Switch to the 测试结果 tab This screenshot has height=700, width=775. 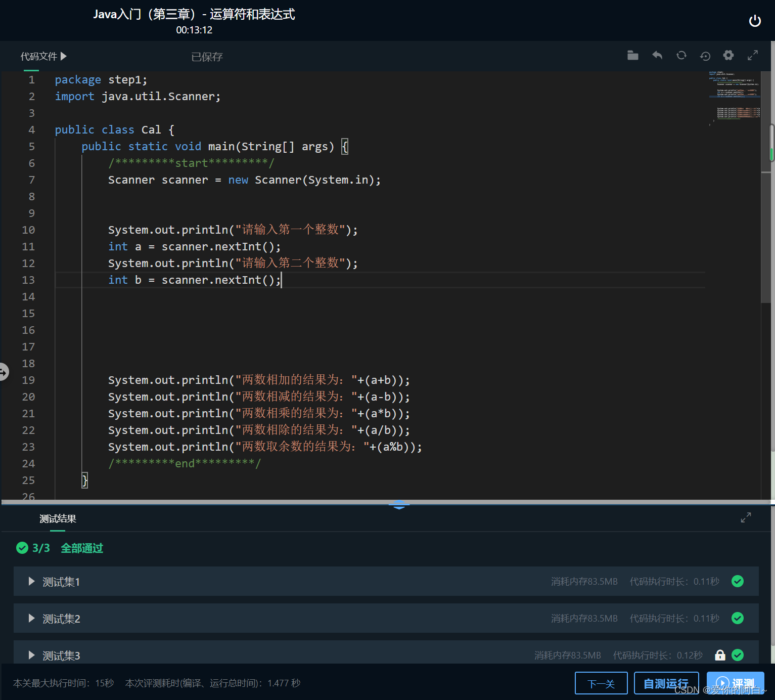click(x=57, y=518)
